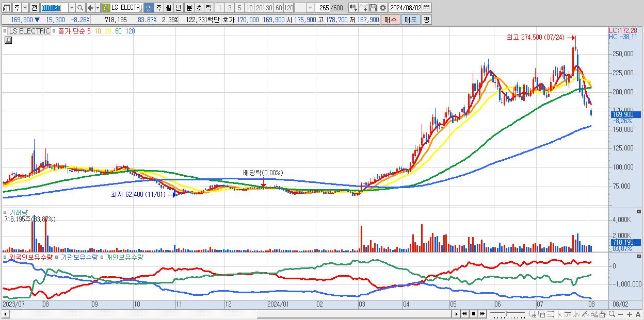
Task: Toggle the daily (일) period button
Action: [148, 8]
